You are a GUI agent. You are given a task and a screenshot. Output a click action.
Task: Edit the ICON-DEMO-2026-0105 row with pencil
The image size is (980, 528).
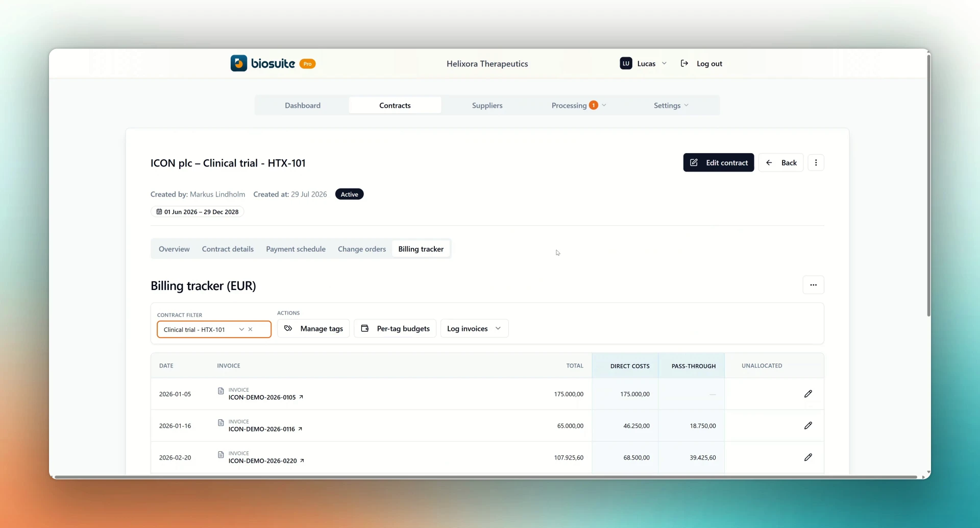[808, 394]
